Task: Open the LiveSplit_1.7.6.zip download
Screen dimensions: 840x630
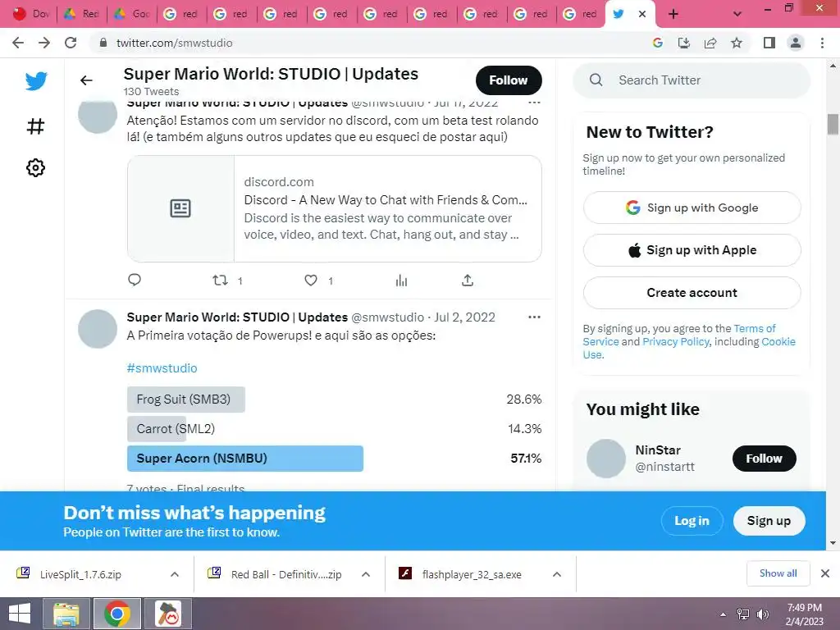Action: [80, 574]
